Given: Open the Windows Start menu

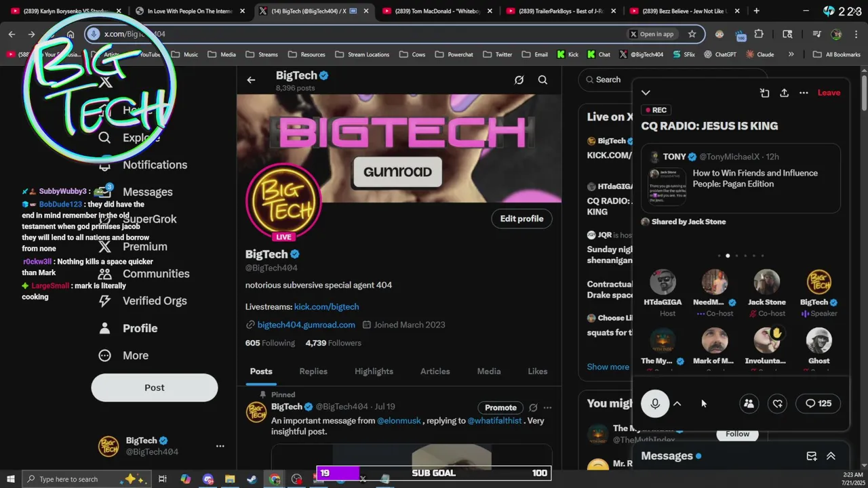Looking at the screenshot, I should pos(10,479).
